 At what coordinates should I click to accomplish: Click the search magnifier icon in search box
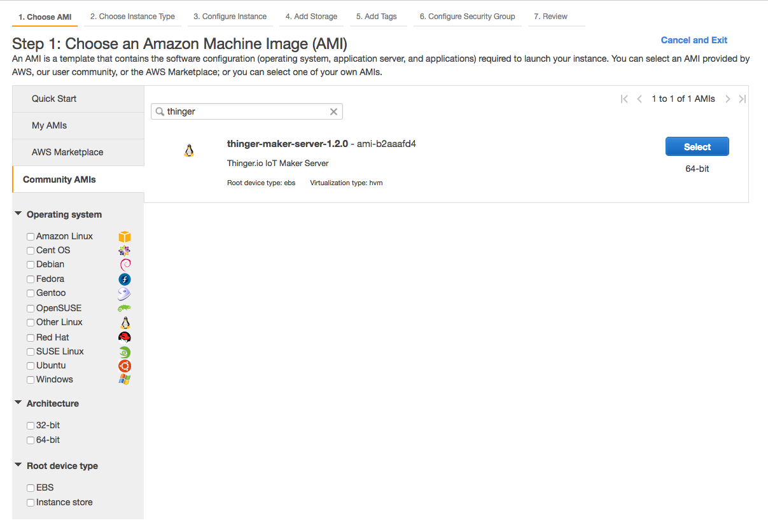pos(160,111)
